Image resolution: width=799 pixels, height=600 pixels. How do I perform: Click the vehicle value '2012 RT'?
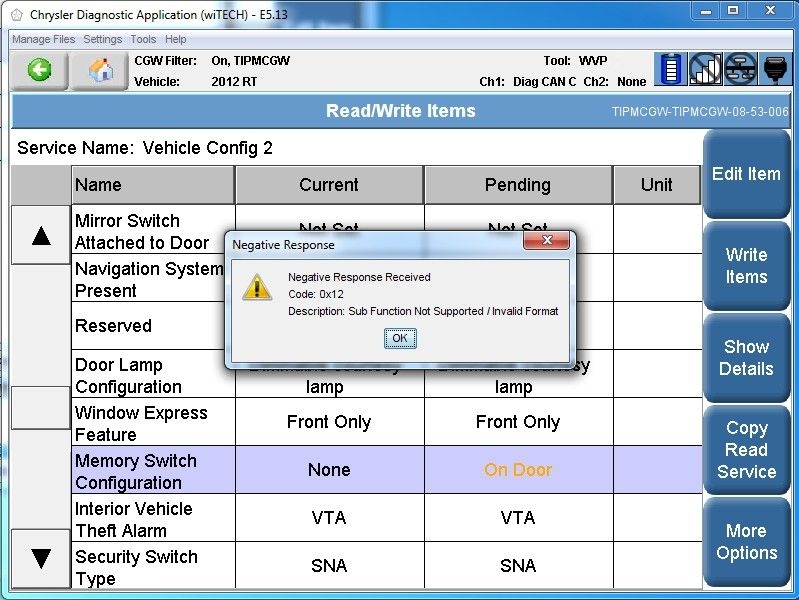pyautogui.click(x=234, y=82)
